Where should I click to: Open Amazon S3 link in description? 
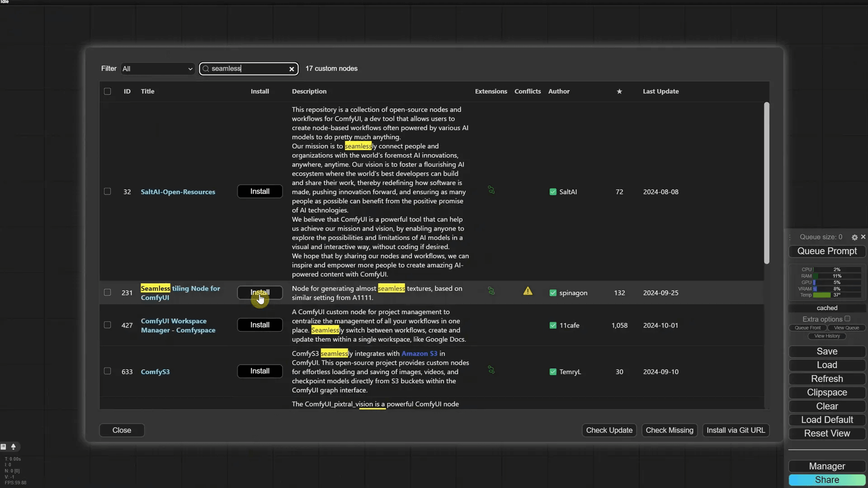419,353
